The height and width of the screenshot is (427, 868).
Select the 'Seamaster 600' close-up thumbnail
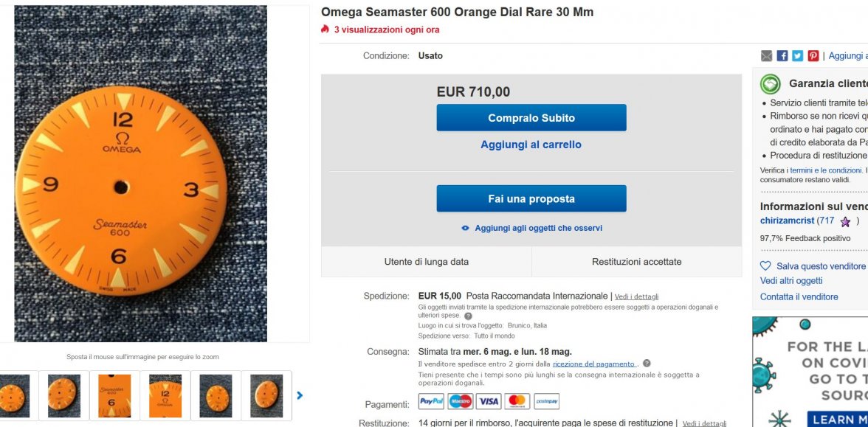click(114, 395)
